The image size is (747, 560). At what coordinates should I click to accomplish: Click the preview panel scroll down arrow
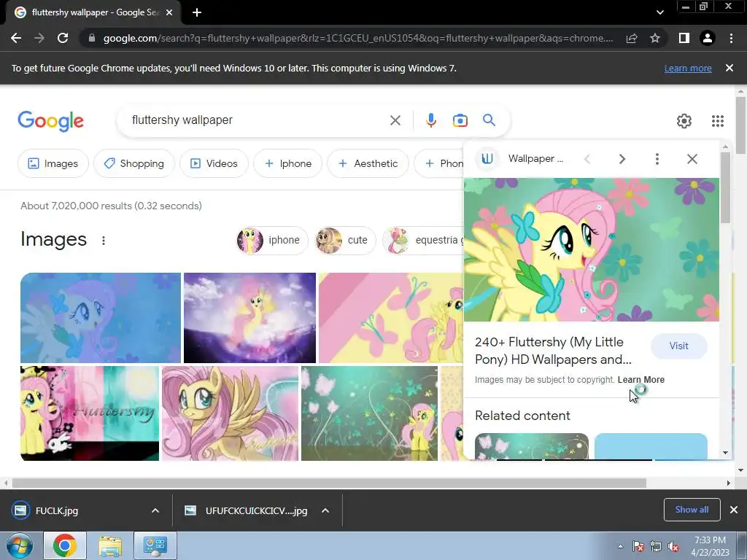pos(725,453)
